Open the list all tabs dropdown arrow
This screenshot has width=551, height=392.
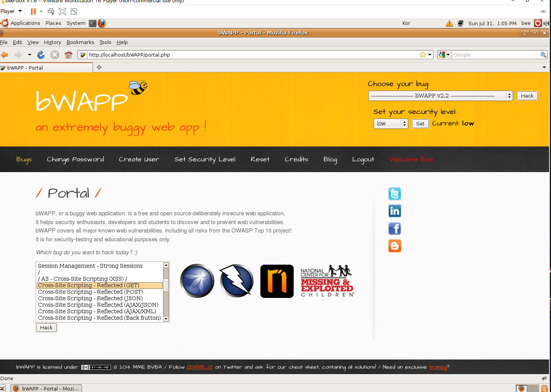544,67
